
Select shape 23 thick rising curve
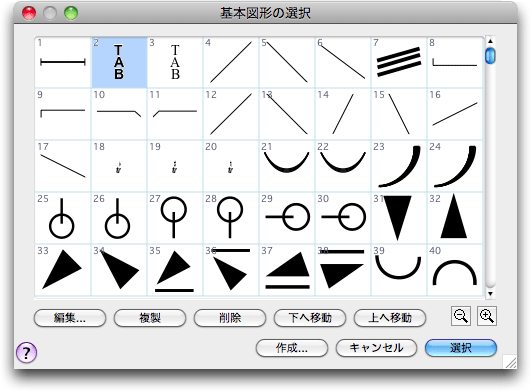(399, 166)
